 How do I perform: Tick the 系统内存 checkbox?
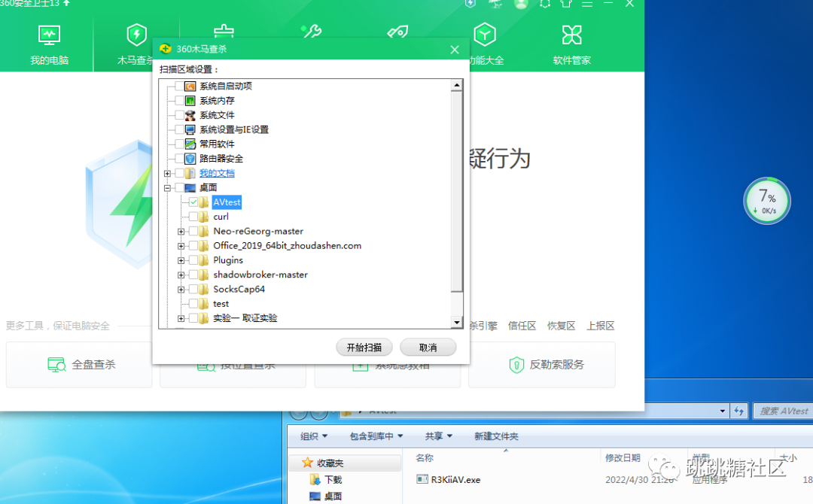179,101
